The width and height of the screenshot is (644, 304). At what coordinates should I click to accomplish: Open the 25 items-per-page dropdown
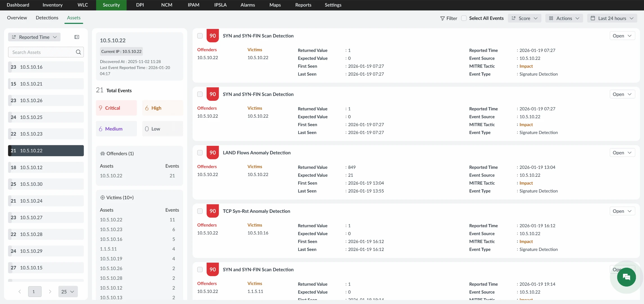pos(67,292)
